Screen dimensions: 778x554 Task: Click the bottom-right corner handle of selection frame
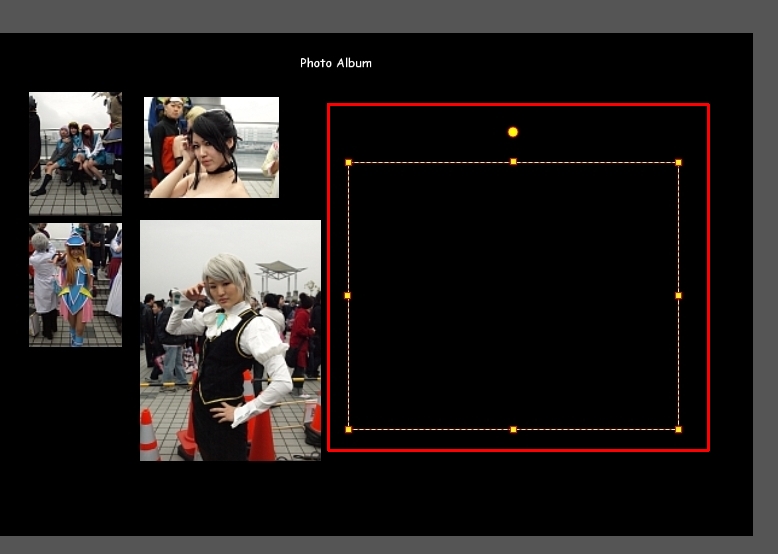point(678,430)
